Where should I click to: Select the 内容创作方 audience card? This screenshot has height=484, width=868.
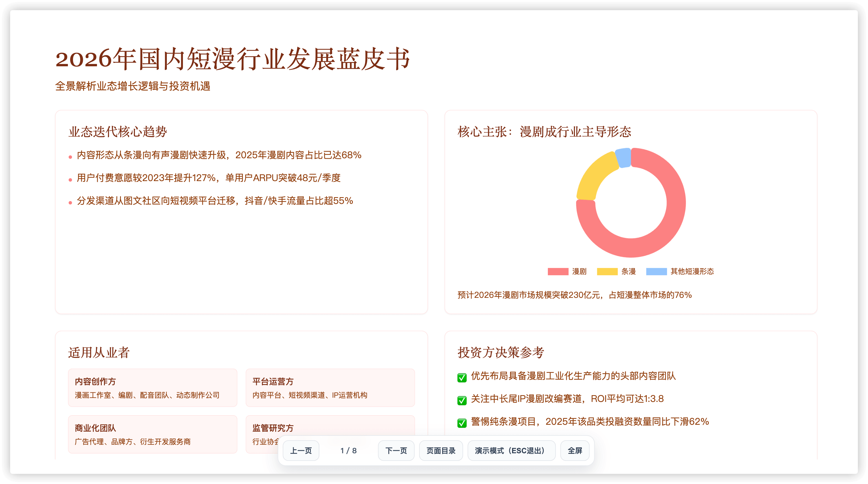[153, 388]
